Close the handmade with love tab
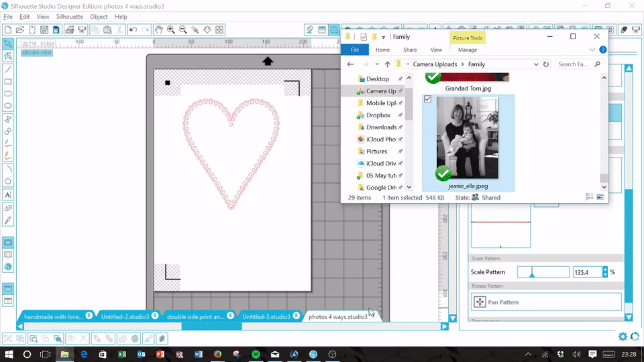The image size is (644, 362). click(x=89, y=316)
